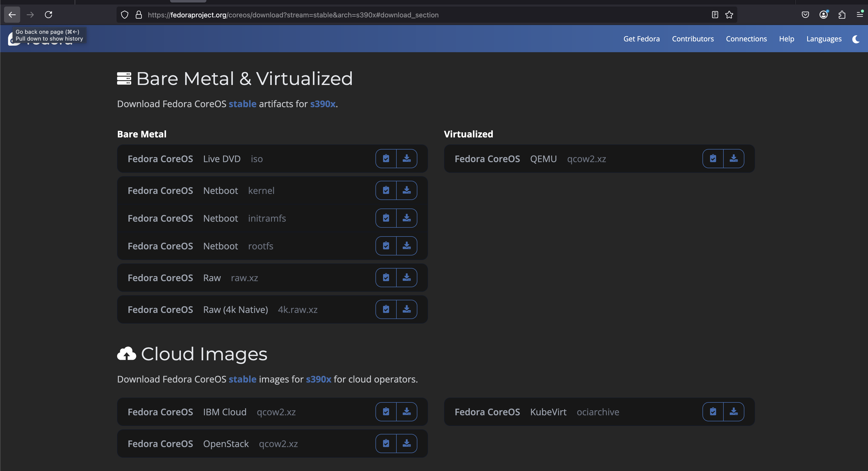Download the Netboot initramfs artifact

pyautogui.click(x=407, y=218)
